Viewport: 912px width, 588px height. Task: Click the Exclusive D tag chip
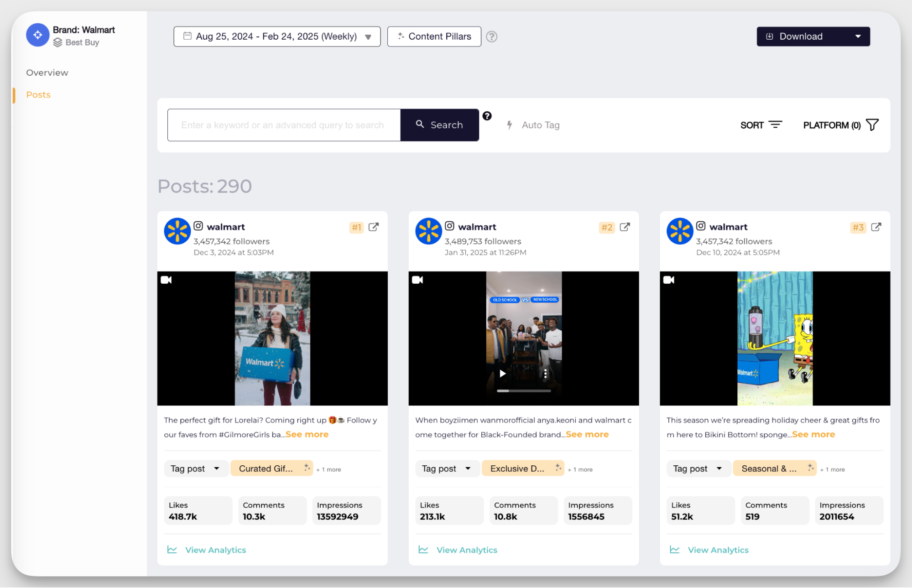point(523,468)
